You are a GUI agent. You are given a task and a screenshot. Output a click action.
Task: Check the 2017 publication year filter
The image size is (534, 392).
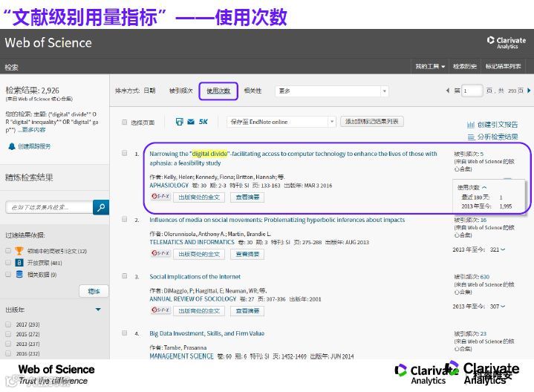tap(8, 324)
